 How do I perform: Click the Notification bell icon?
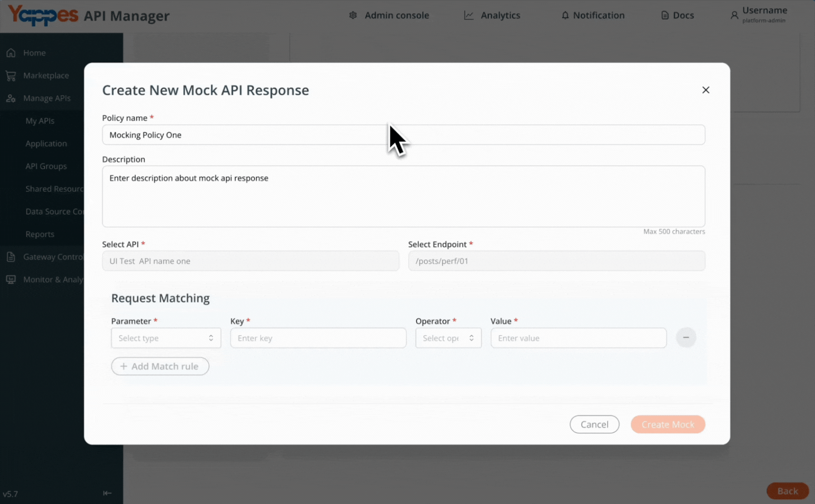click(565, 15)
